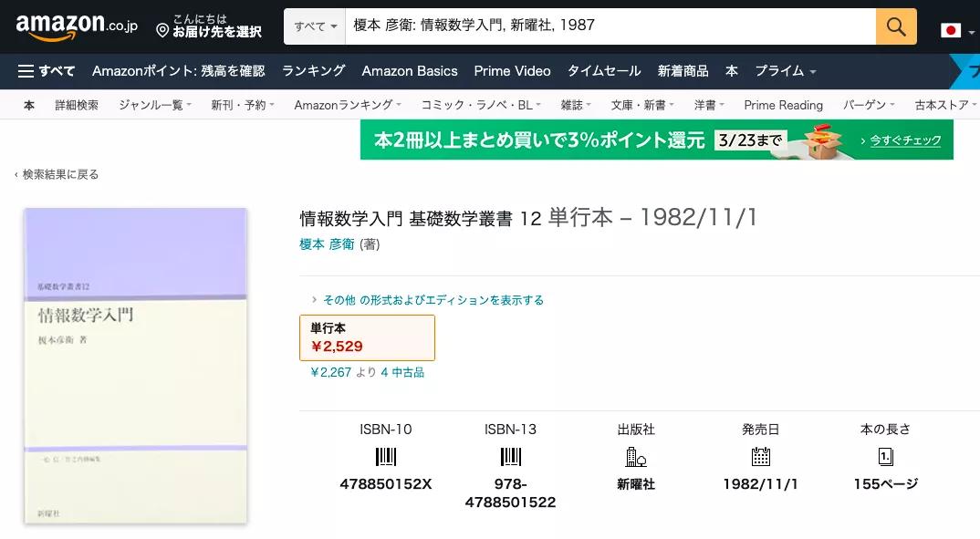Open the タイムセール menu item
The height and width of the screenshot is (539, 980).
pos(604,70)
